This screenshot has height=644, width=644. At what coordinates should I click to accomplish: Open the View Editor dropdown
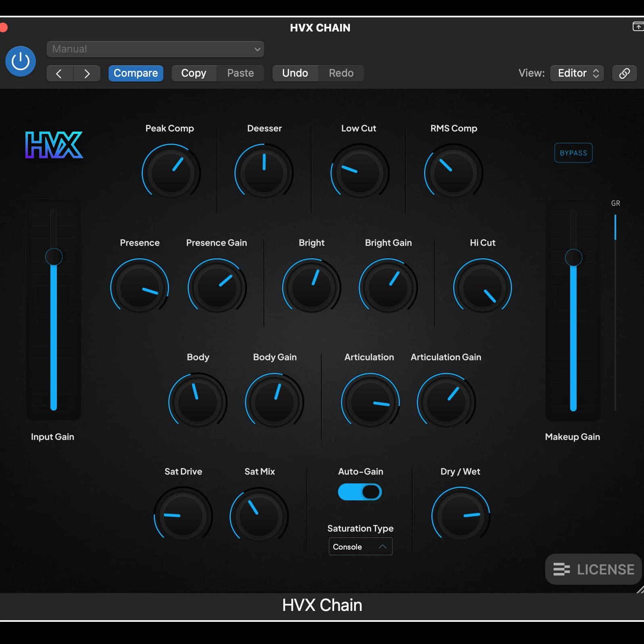[577, 73]
